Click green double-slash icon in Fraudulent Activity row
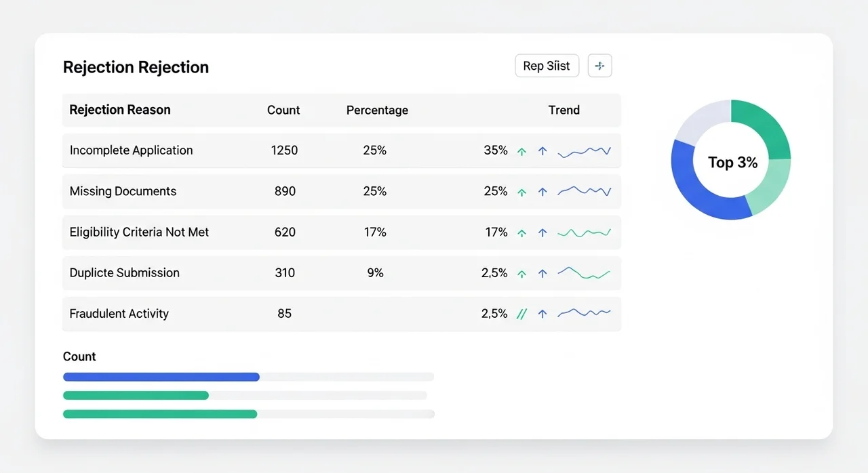 (521, 314)
